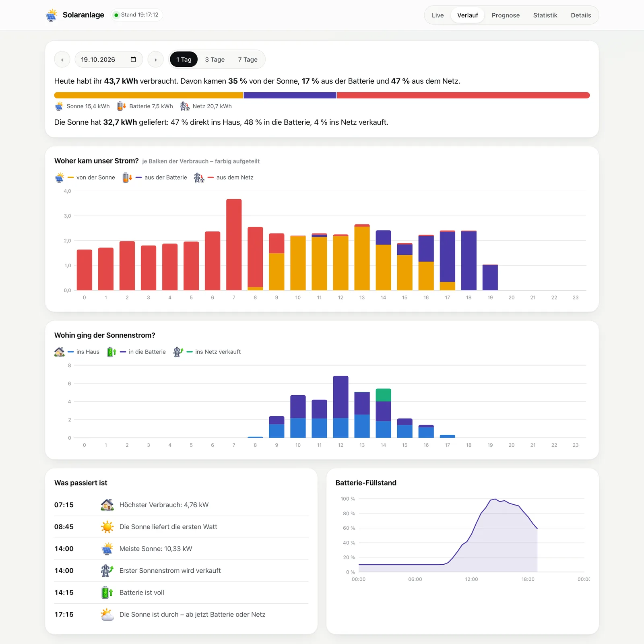Select the '3 Tage' range button
Screen dimensions: 644x644
pos(215,60)
